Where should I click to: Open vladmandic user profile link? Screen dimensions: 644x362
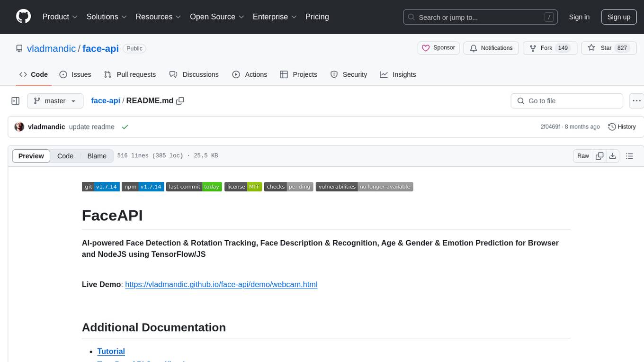click(x=51, y=48)
